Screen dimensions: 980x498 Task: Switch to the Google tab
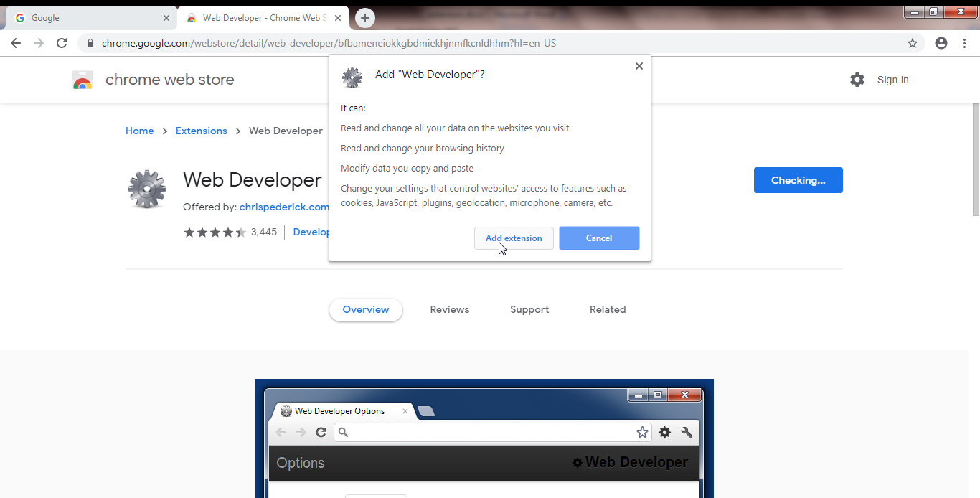90,18
